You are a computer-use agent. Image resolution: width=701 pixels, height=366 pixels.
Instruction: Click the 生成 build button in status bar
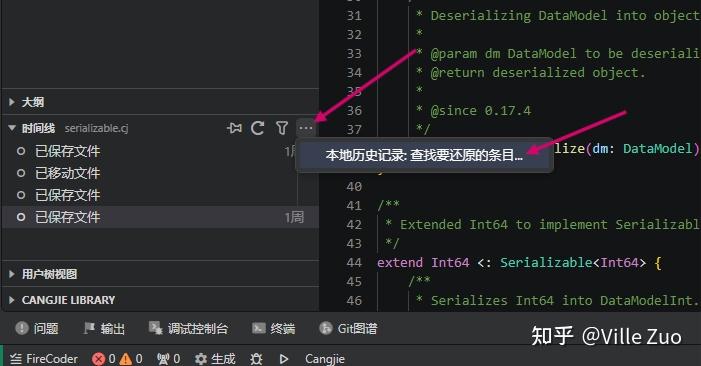coord(215,358)
